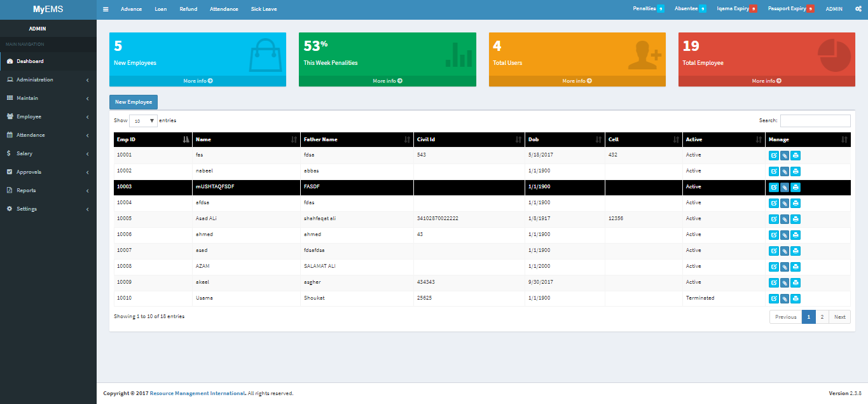The image size is (868, 404).
Task: Open Sick Leave in top navigation
Action: [x=264, y=10]
